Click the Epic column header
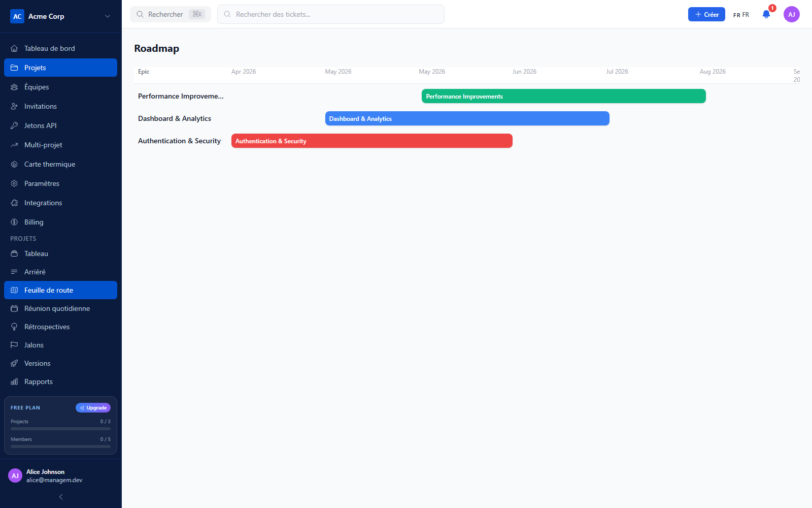Screen dimensions: 812x508 tap(144, 72)
